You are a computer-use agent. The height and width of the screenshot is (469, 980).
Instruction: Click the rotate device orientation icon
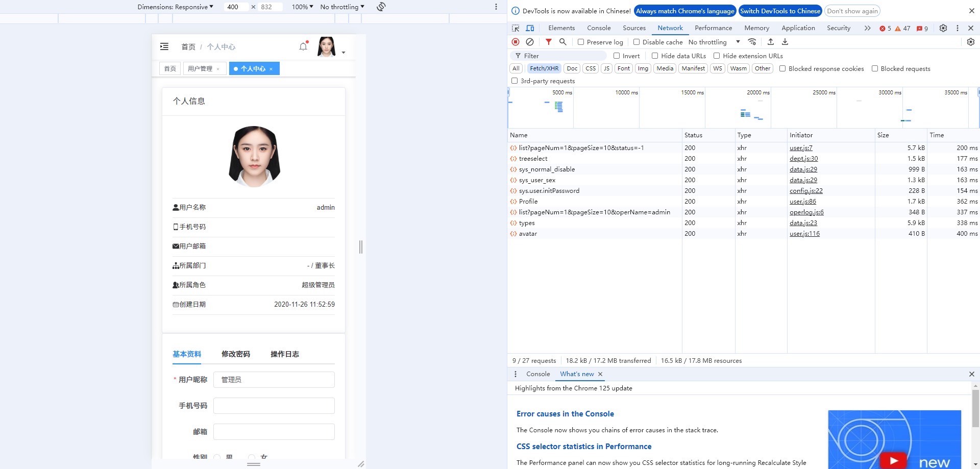381,7
